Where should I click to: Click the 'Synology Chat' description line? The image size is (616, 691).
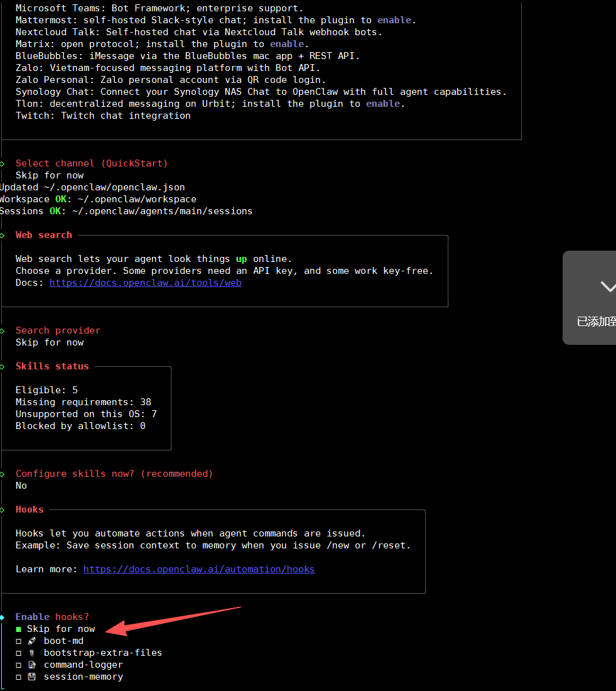[x=261, y=92]
